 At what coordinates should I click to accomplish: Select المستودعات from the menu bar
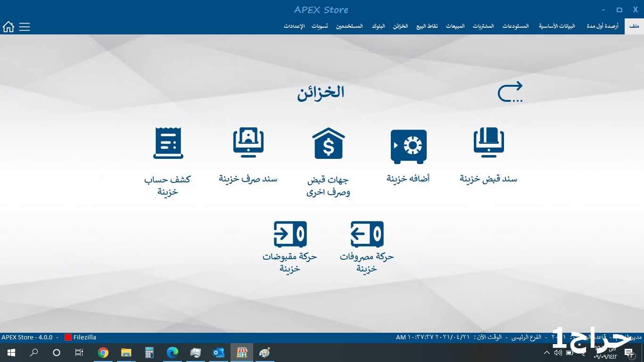(516, 26)
